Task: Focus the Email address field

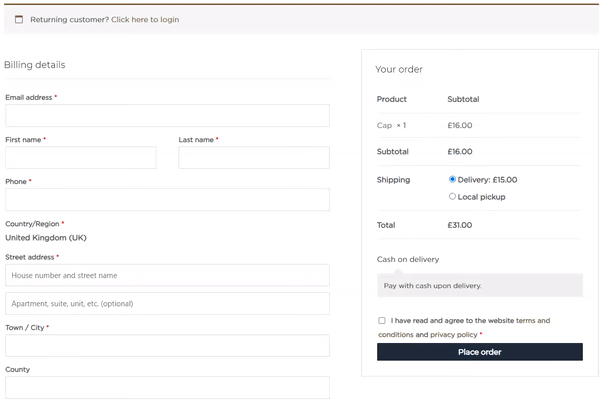Action: [167, 116]
